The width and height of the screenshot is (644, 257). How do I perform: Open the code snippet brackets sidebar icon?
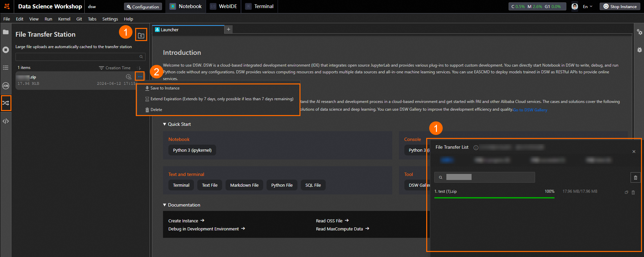coord(6,121)
